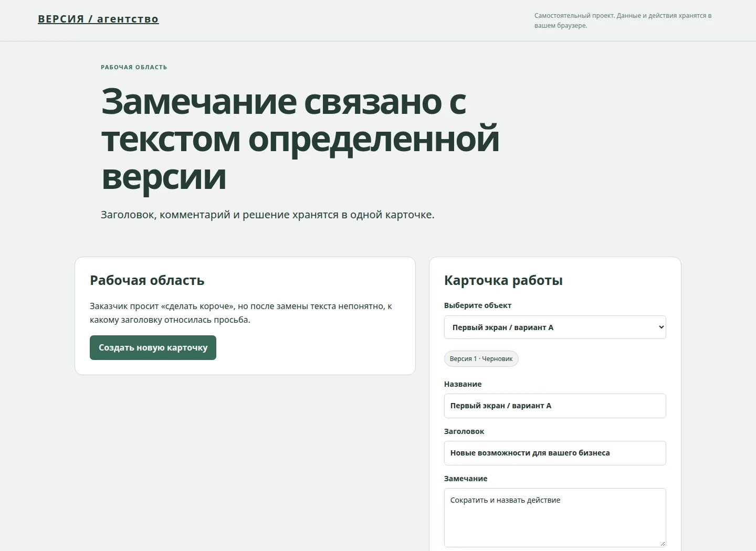Click the Карточка работы heading
Screen dimensions: 756x551
(503, 280)
